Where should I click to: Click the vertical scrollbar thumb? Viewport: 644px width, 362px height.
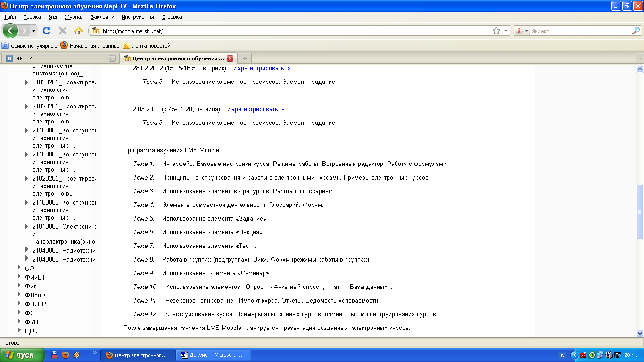pyautogui.click(x=640, y=212)
